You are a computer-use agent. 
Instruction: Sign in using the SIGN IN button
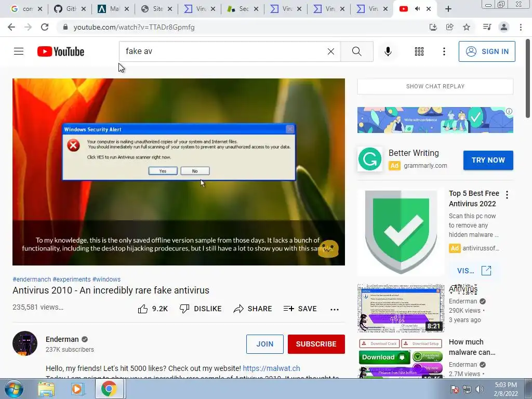coord(487,51)
